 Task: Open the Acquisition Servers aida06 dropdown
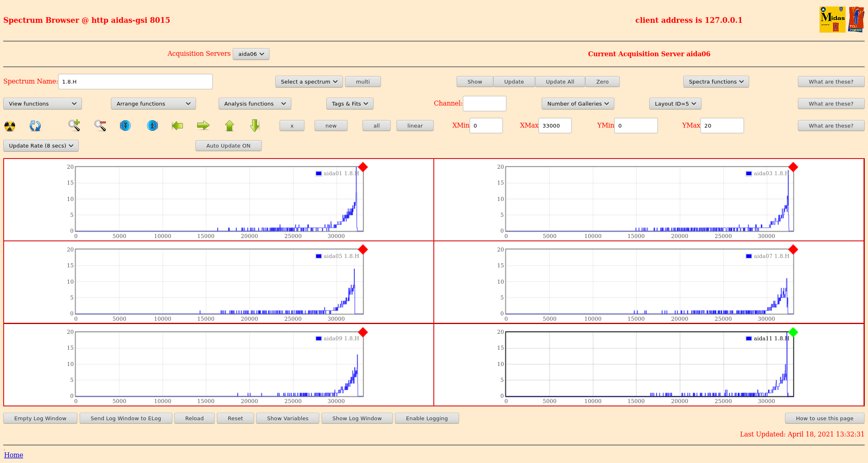coord(251,54)
